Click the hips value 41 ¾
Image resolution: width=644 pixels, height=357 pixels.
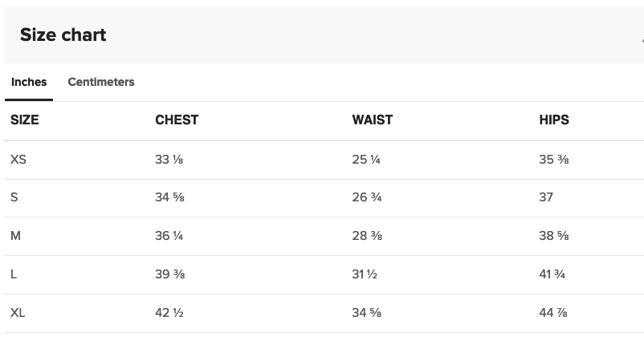click(552, 274)
